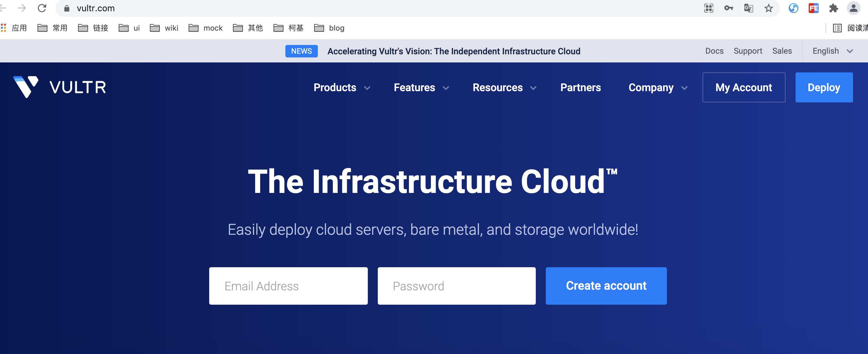This screenshot has width=868, height=354.
Task: Click the translate page icon
Action: [x=748, y=8]
